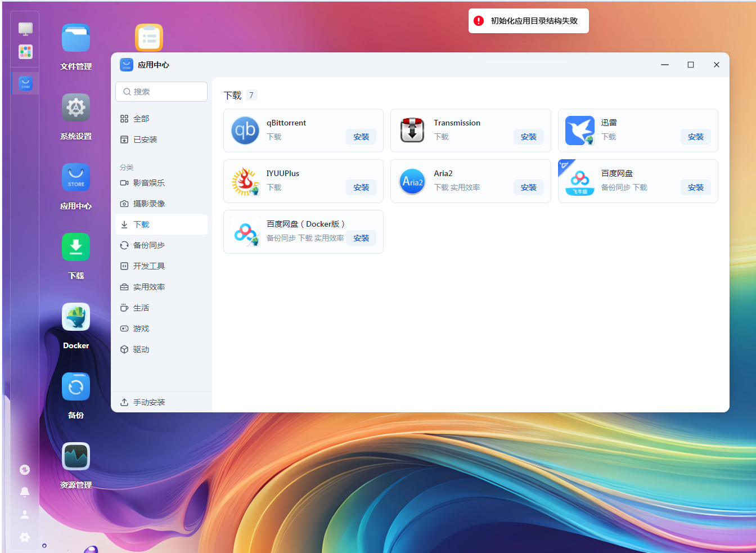Viewport: 756px width, 553px height.
Task: Open 手动安装 at the sidebar bottom
Action: (x=161, y=402)
